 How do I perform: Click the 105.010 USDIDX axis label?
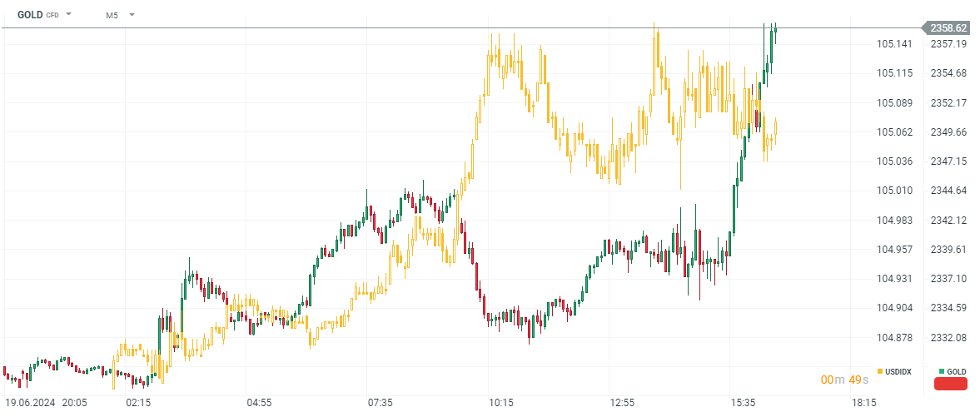tap(893, 190)
